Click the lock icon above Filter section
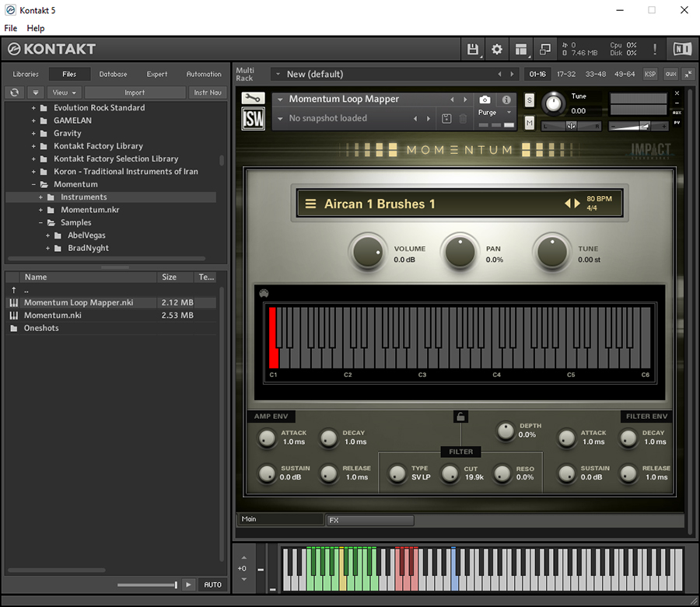 click(x=460, y=417)
